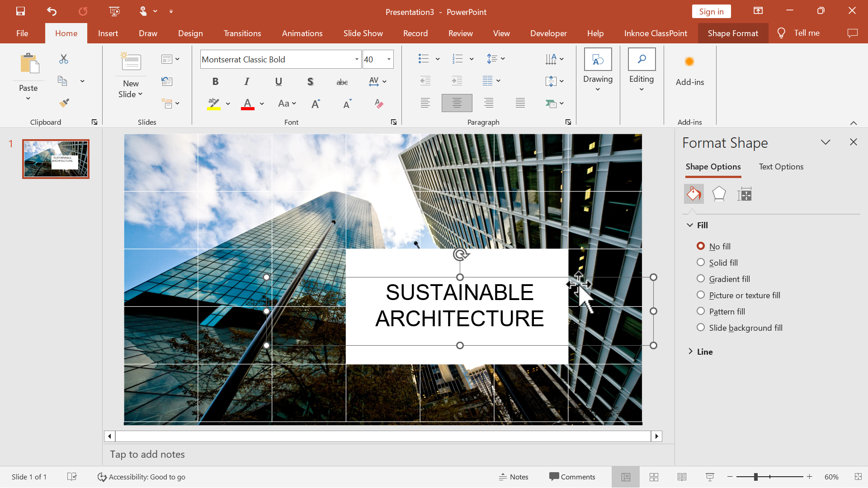Toggle Slide background fill option

pyautogui.click(x=700, y=327)
